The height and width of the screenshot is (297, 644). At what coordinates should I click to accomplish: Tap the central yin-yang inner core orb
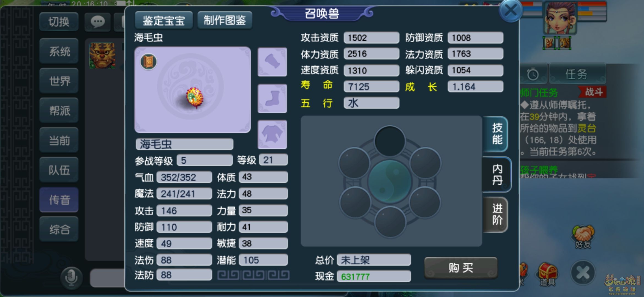[390, 182]
